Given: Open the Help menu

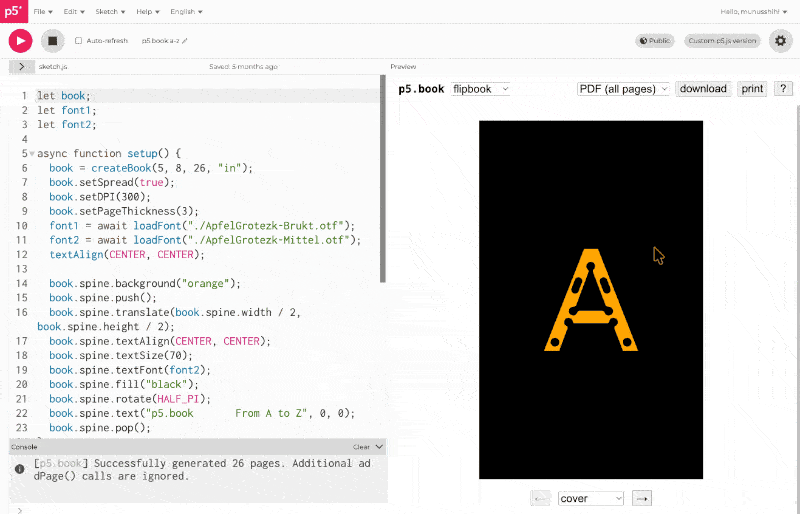Looking at the screenshot, I should (x=147, y=11).
